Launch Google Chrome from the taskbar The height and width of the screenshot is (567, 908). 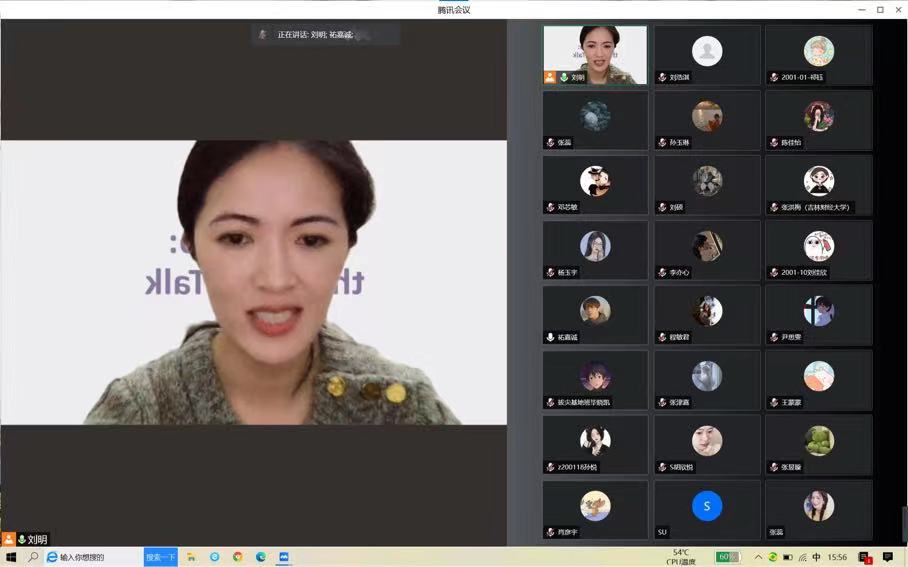click(x=238, y=557)
